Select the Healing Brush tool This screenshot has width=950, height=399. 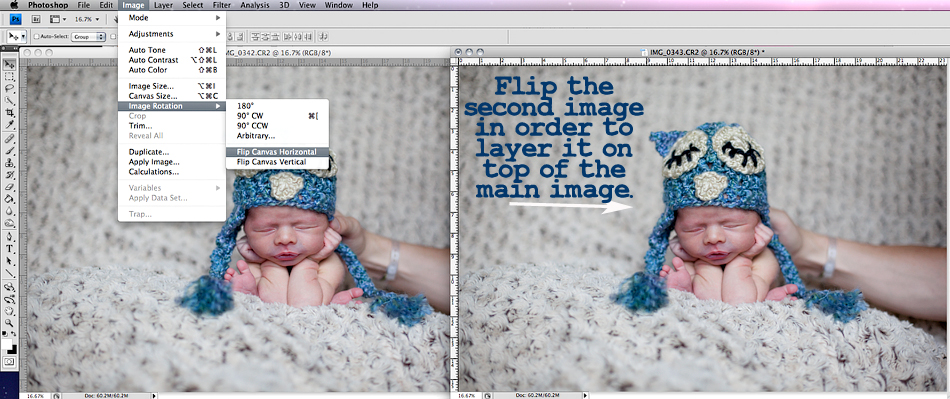[10, 139]
